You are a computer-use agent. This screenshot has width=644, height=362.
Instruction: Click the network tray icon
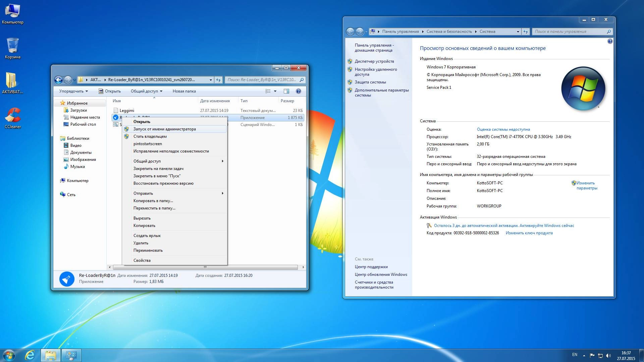pyautogui.click(x=600, y=355)
